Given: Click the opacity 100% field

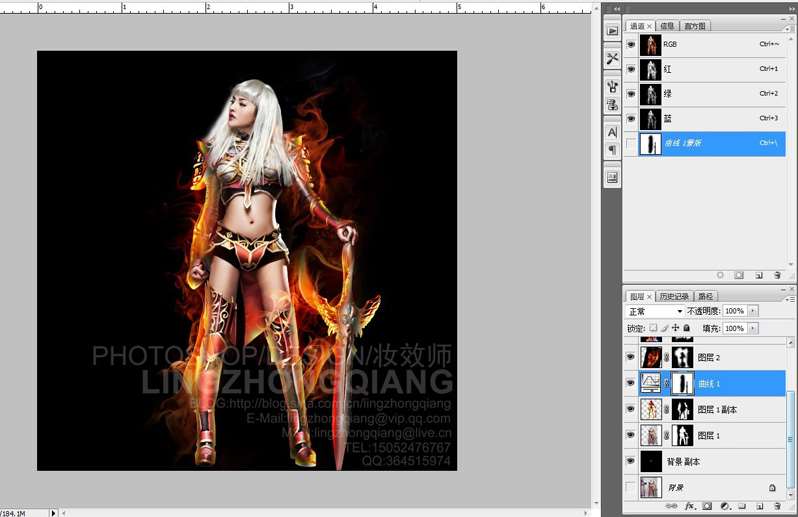Looking at the screenshot, I should [735, 311].
